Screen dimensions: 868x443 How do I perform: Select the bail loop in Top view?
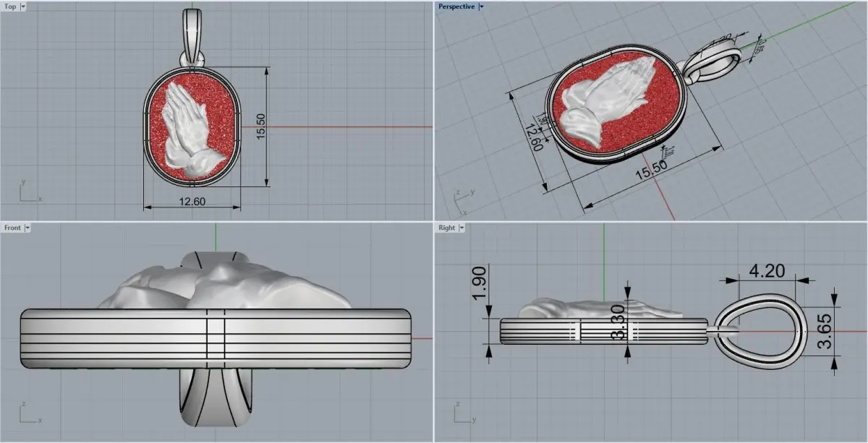pos(192,36)
